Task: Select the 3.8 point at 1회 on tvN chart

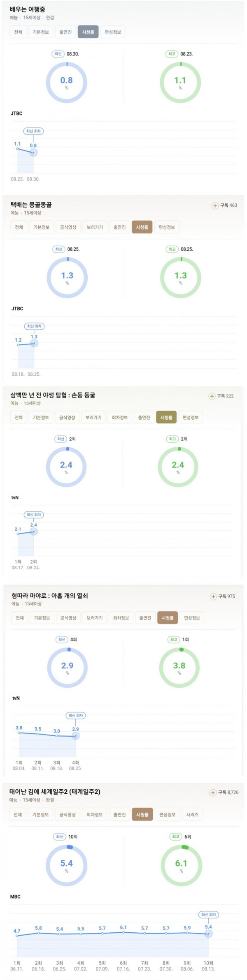Action: pyautogui.click(x=19, y=733)
